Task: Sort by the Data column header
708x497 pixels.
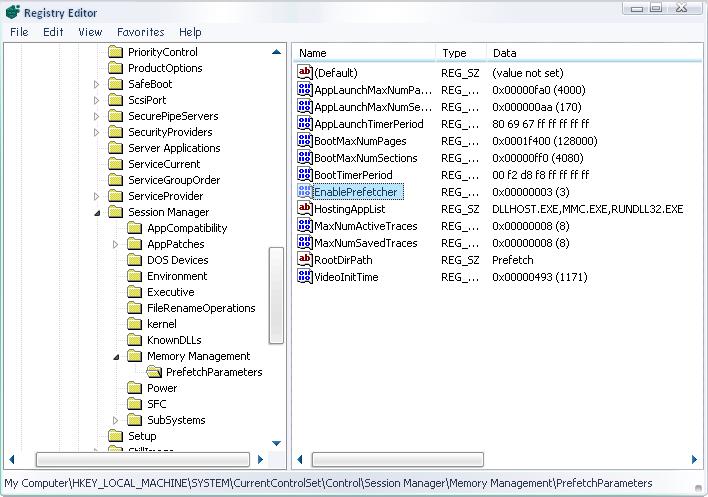Action: point(594,53)
